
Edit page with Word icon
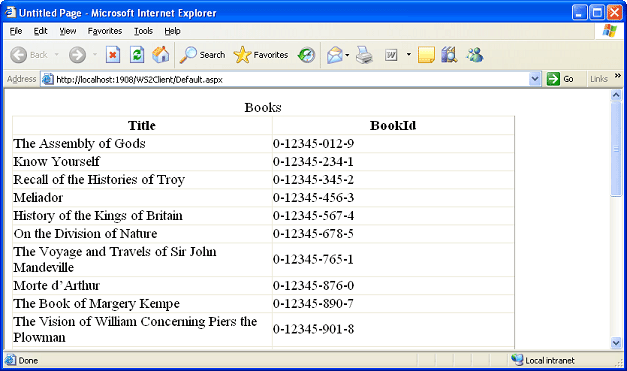391,55
